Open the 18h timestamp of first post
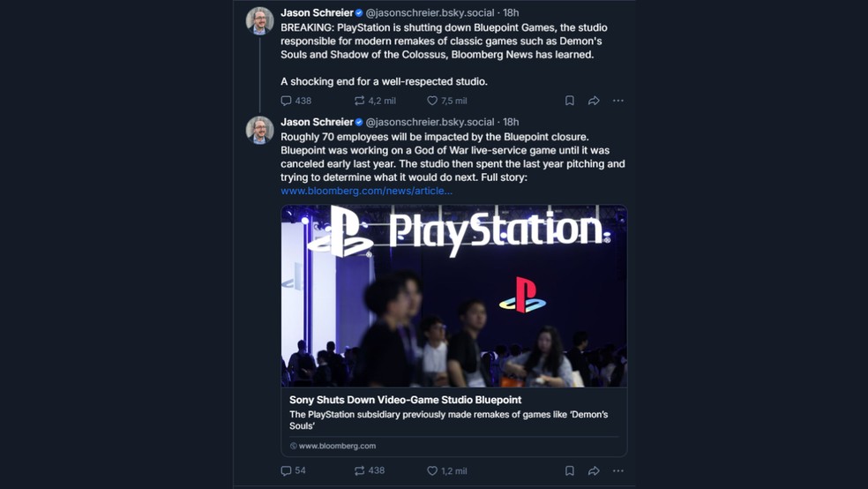868x489 pixels. coord(511,13)
